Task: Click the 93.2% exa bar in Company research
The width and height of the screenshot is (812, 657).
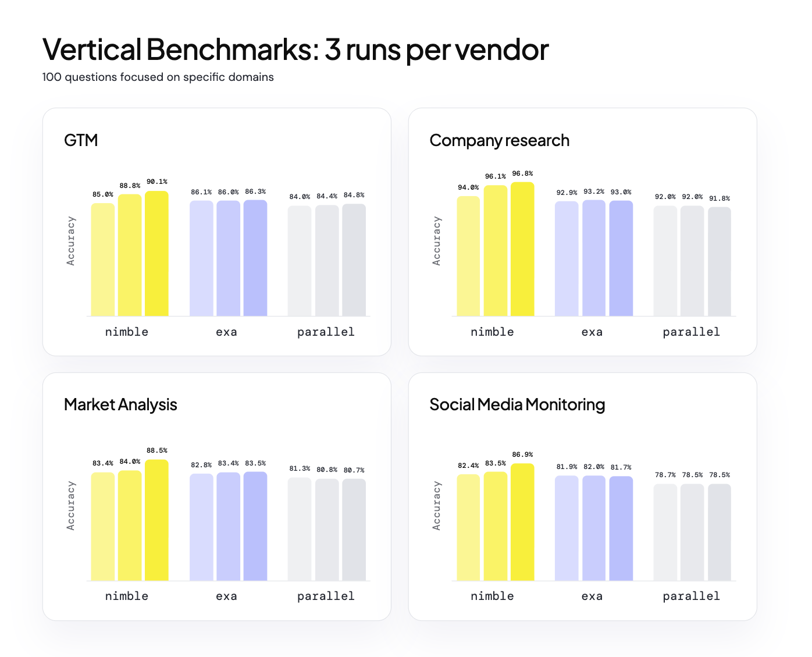Action: click(x=594, y=258)
